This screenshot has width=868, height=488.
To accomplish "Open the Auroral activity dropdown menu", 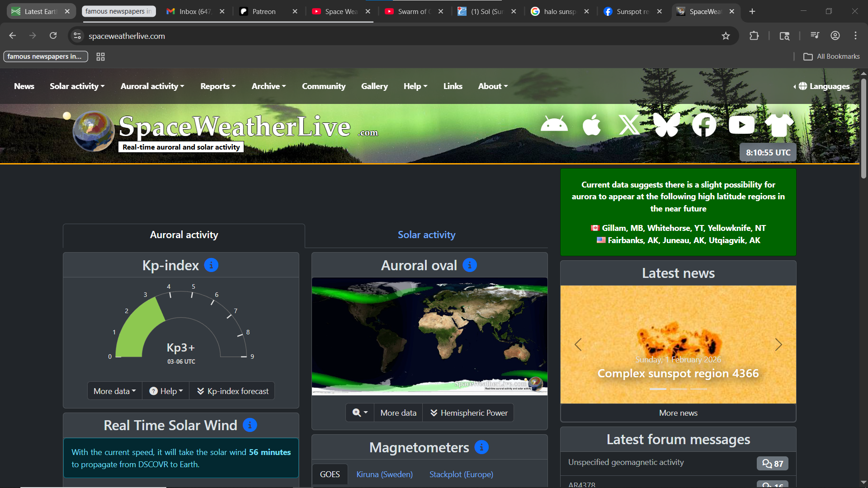I will pos(152,86).
